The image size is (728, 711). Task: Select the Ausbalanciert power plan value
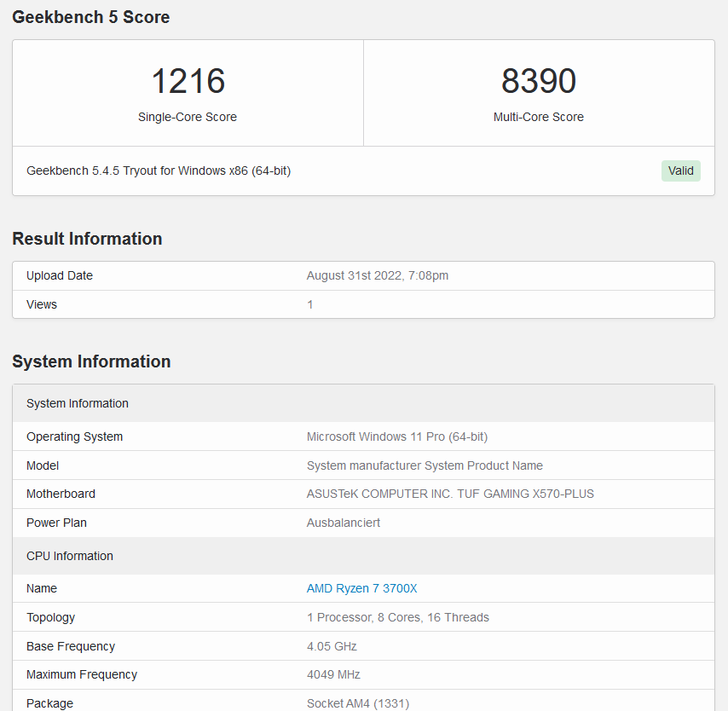(344, 523)
